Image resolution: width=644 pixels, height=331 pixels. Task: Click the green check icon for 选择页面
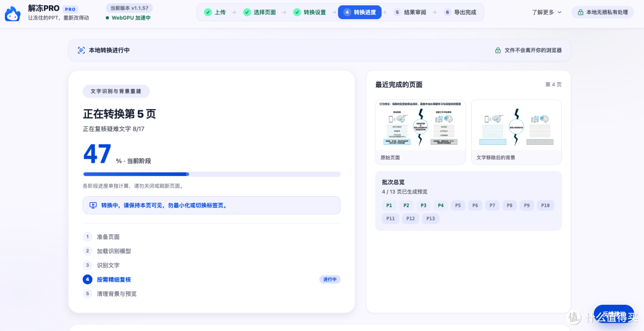pos(247,13)
